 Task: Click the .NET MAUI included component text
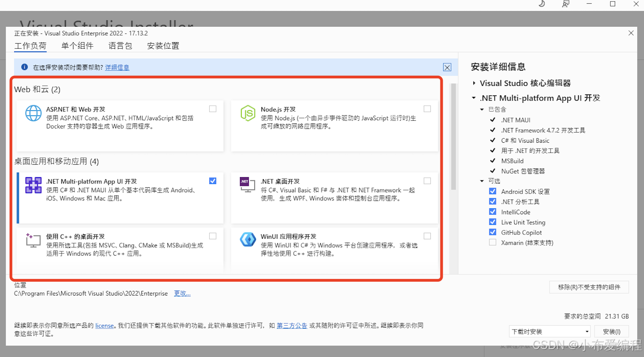pos(516,120)
